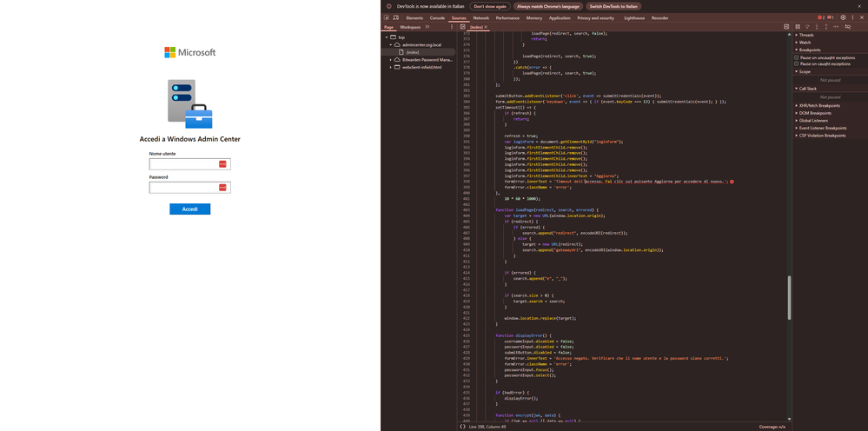Close the (index) file tab
This screenshot has width=868, height=431.
[x=486, y=27]
